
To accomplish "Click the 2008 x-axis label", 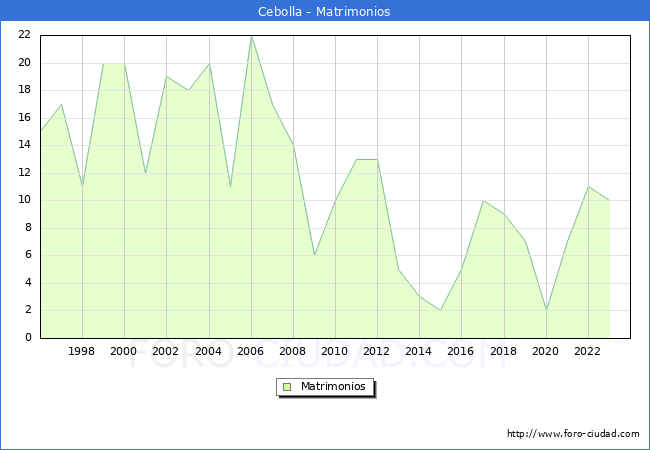I will pyautogui.click(x=292, y=351).
